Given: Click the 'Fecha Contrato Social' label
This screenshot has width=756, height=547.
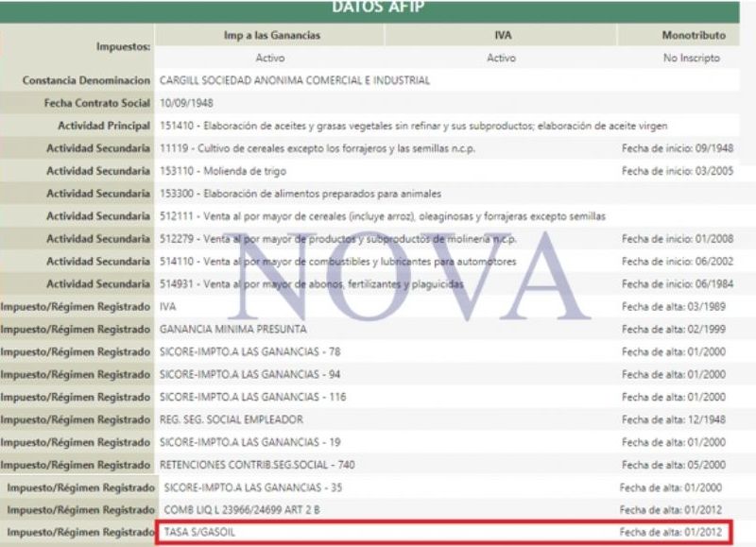Looking at the screenshot, I should tap(97, 103).
